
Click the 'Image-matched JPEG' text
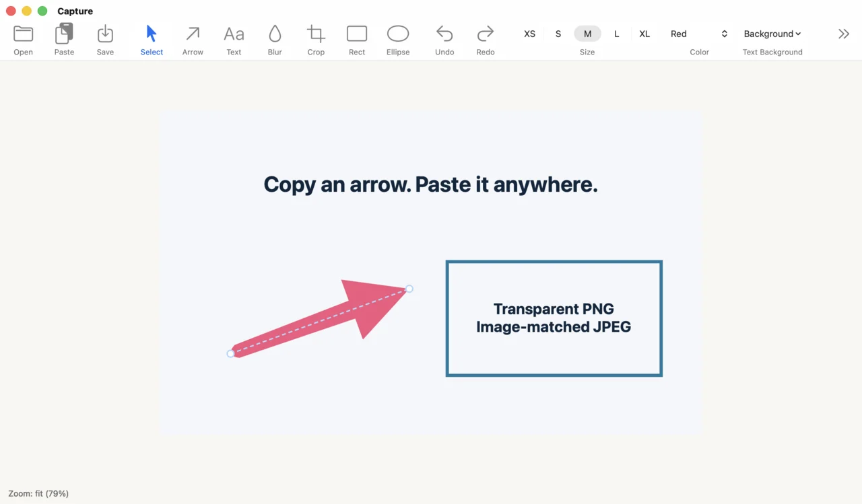(x=554, y=327)
